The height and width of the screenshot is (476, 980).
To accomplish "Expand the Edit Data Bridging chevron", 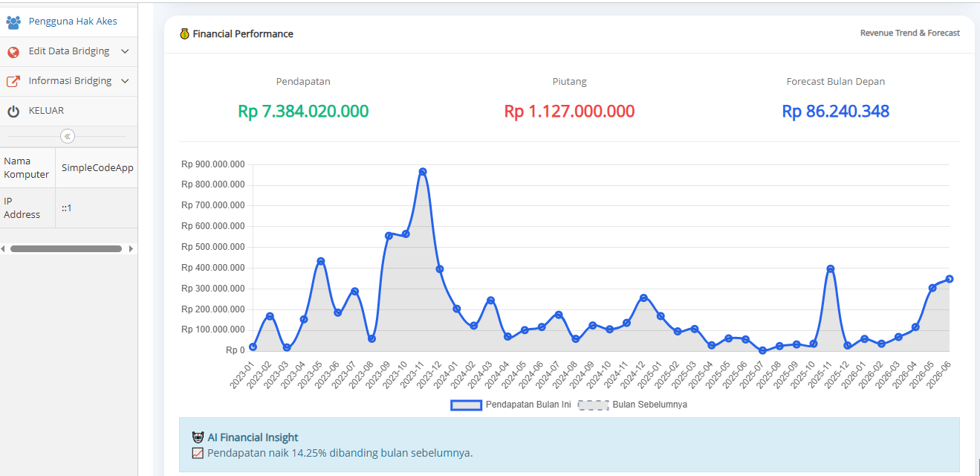I will pyautogui.click(x=125, y=51).
